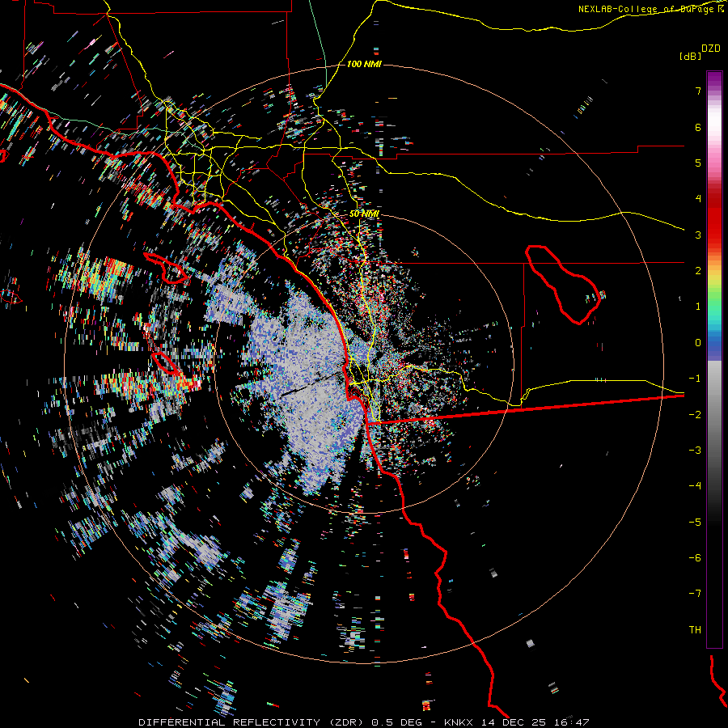The image size is (728, 728).
Task: Click the TH label on the scale
Action: pos(695,630)
